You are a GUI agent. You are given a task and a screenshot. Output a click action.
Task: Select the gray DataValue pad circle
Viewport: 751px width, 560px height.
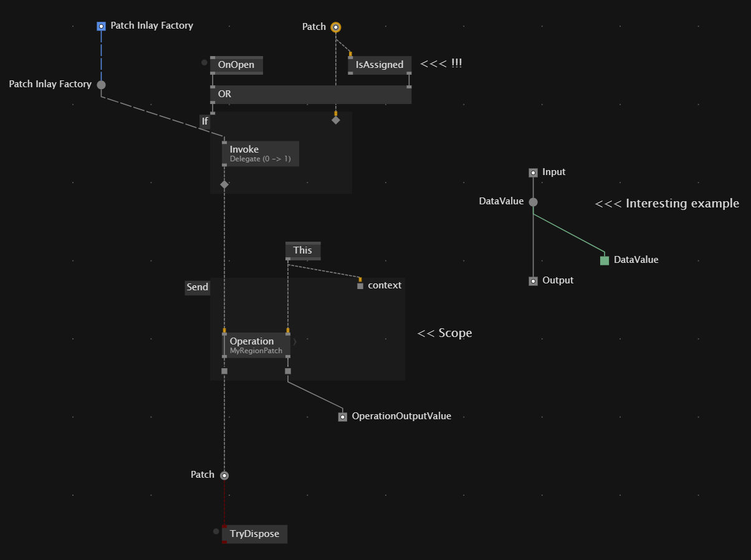(x=533, y=202)
